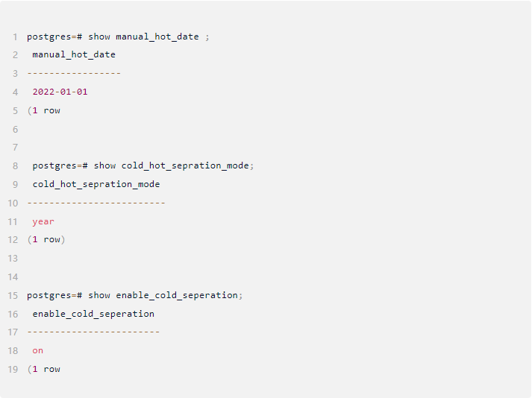Screen dimensions: 532x398
Task: Click the '(1 row)' text on line 12
Action: tap(46, 239)
